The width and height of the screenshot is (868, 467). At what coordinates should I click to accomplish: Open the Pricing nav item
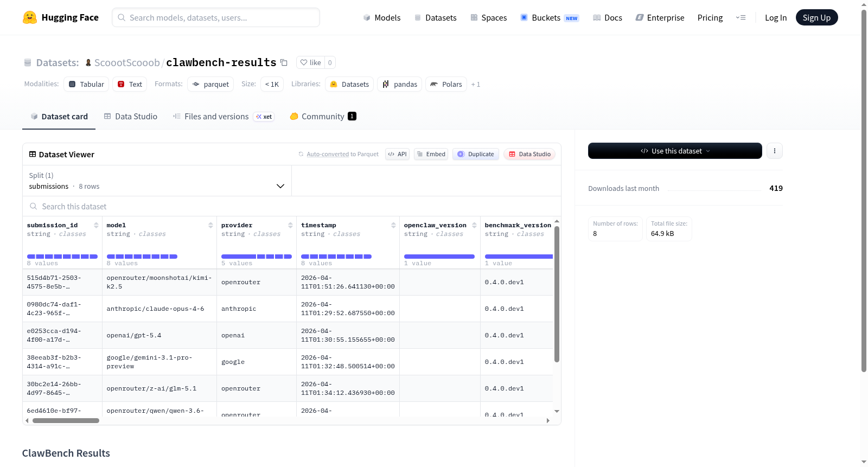click(x=710, y=17)
